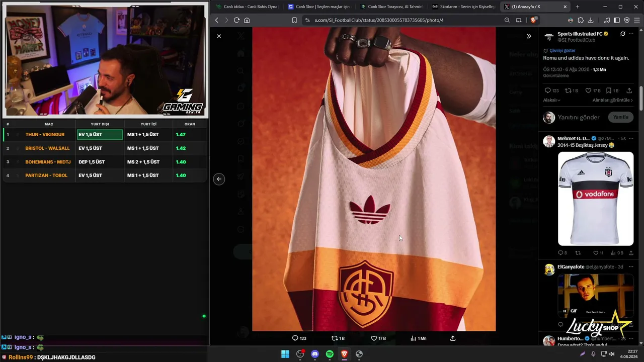Open the Sports Illustrated FC profile name

[x=580, y=34]
